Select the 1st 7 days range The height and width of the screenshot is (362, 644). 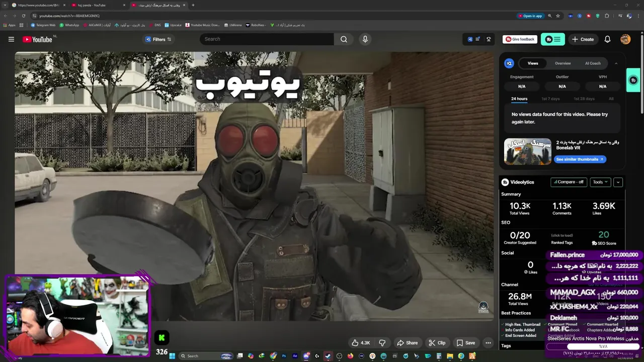click(x=550, y=99)
